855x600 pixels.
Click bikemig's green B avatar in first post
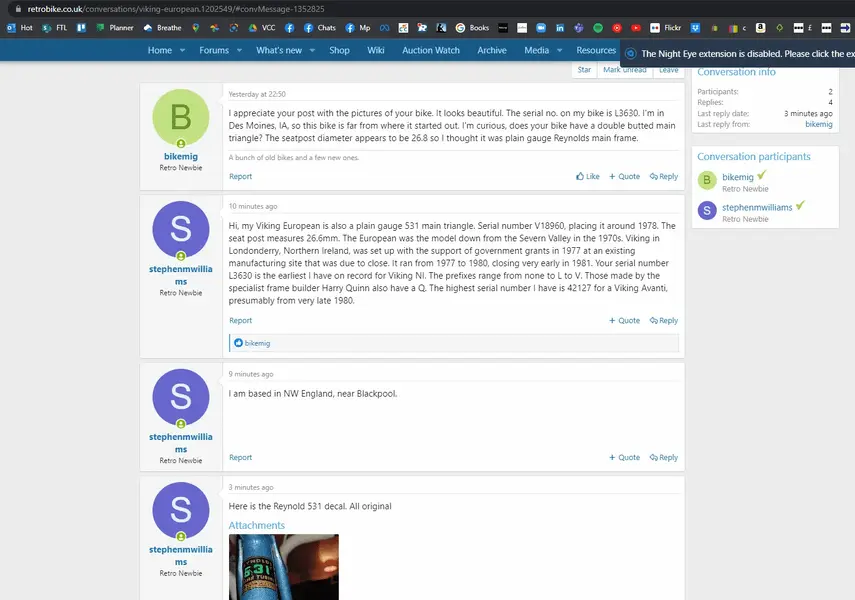tap(180, 117)
